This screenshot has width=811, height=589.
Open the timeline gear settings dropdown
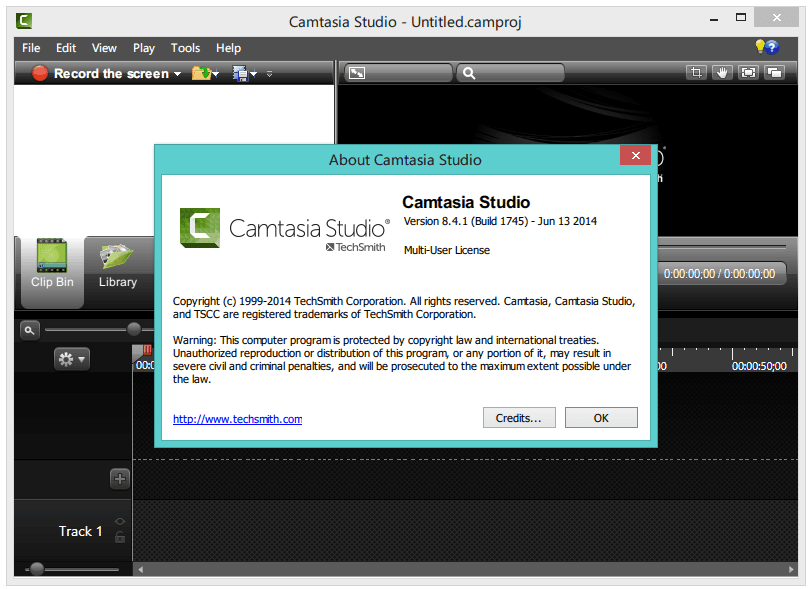coord(72,359)
